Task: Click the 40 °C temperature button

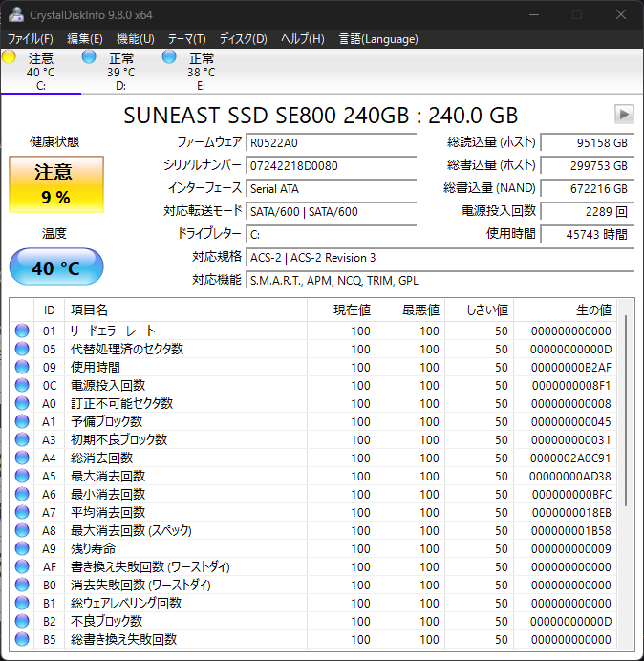Action: click(x=56, y=267)
